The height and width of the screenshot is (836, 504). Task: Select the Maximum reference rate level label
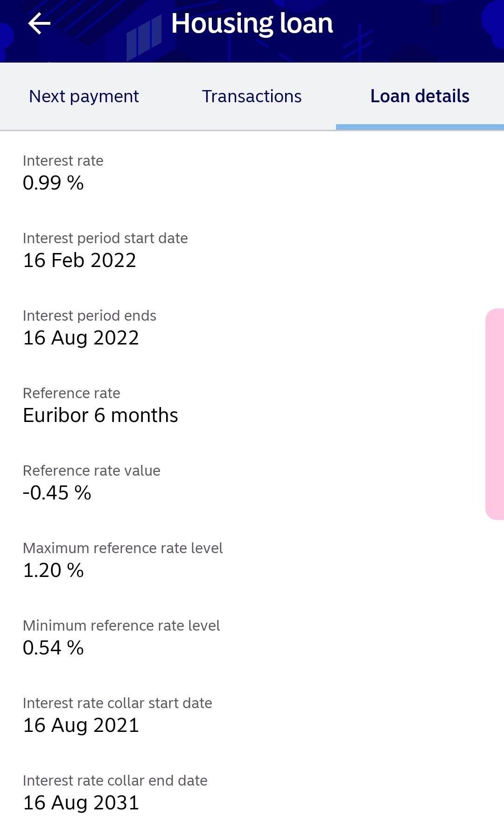[123, 548]
